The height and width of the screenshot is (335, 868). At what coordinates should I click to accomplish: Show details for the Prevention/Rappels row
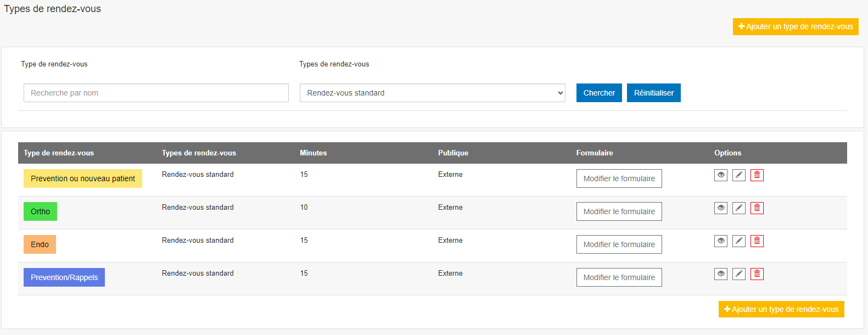[720, 274]
